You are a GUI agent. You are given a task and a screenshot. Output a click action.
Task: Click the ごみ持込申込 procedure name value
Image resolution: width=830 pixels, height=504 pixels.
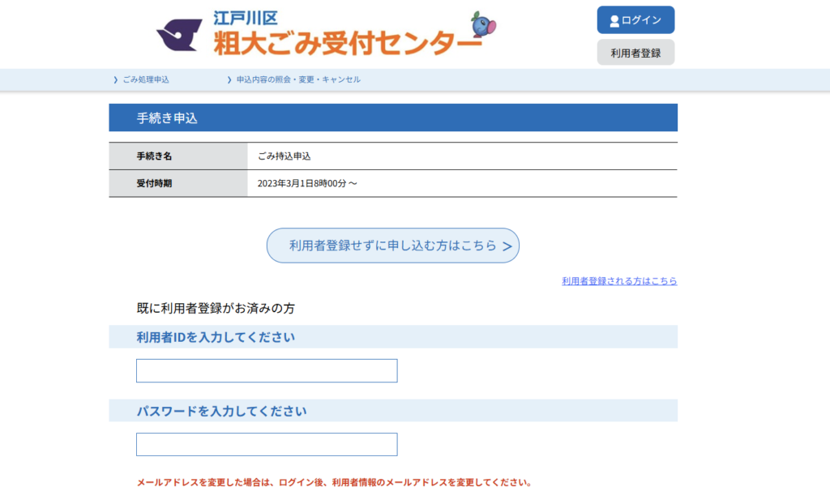tap(285, 156)
